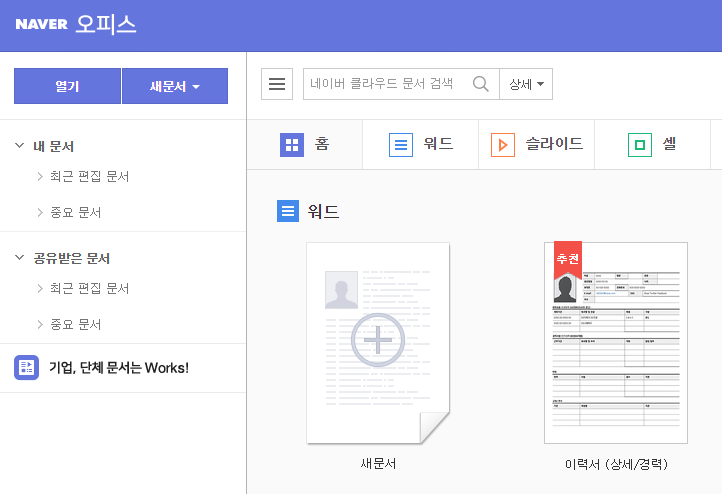Image resolution: width=722 pixels, height=494 pixels.
Task: Click the 새문서 caption under thumbnail
Action: pos(378,464)
